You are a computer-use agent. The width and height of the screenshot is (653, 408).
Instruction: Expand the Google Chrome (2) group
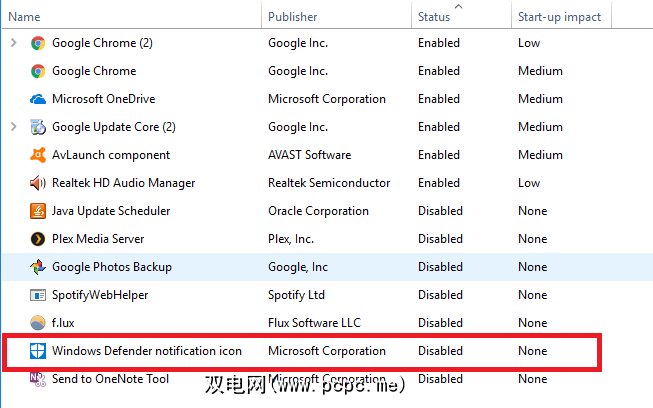point(13,43)
